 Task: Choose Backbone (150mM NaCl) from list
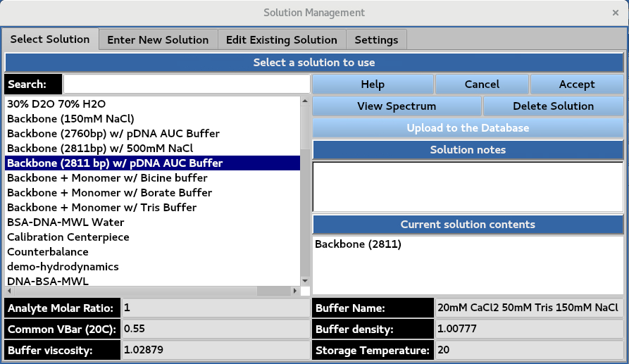[70, 118]
